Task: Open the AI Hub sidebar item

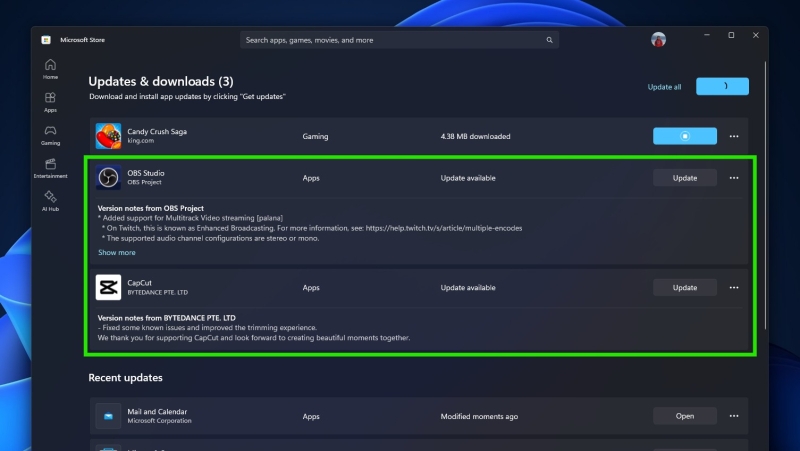Action: (x=50, y=200)
